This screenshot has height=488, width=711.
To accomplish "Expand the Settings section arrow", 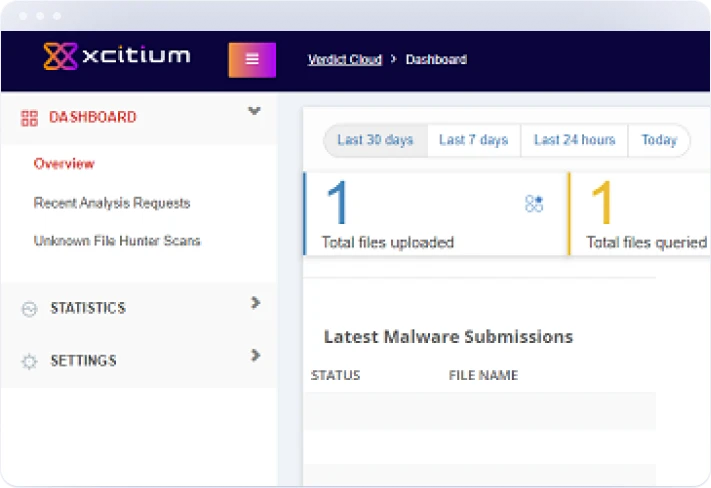I will [x=255, y=355].
